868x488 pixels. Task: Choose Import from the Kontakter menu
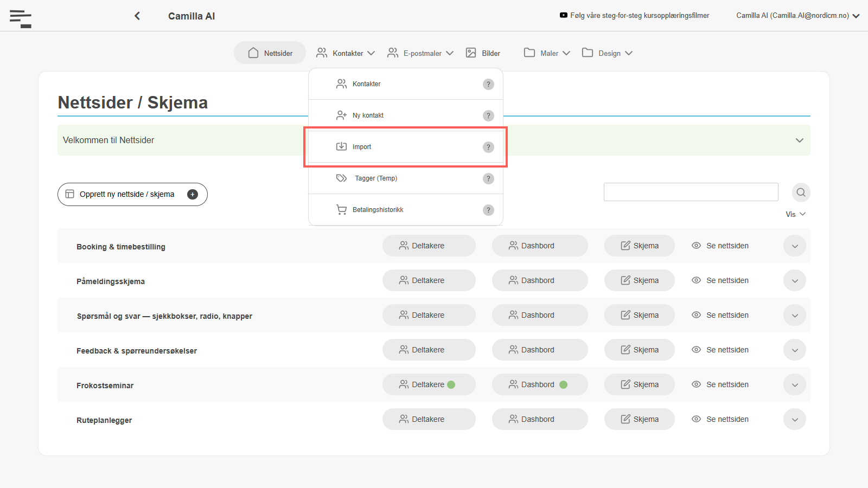(406, 147)
